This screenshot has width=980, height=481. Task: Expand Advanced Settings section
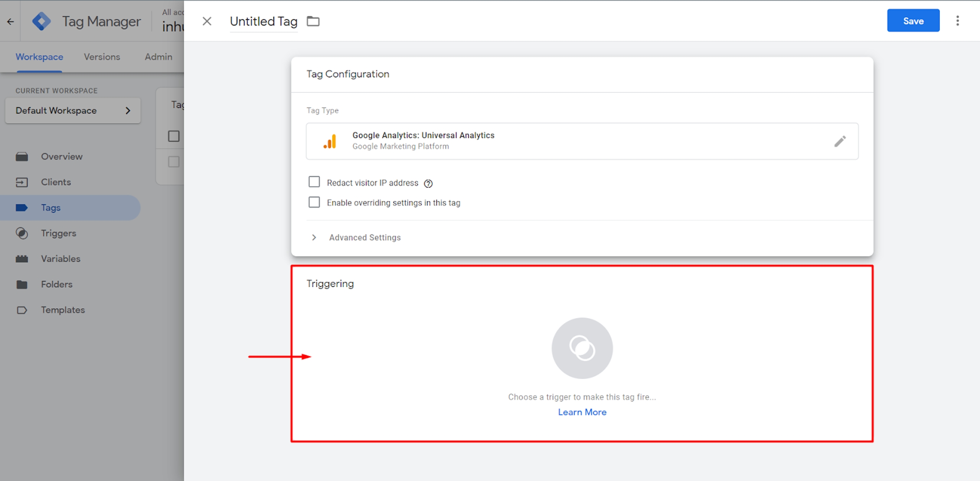pos(364,237)
